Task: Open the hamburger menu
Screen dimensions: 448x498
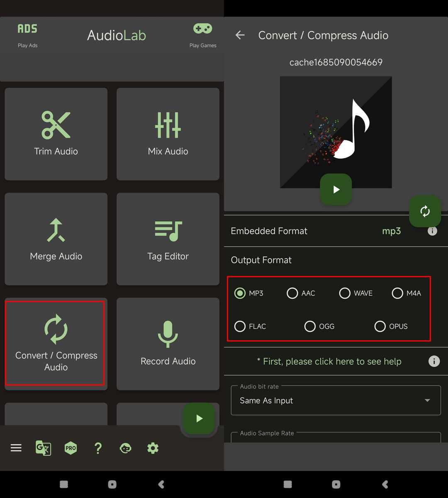Action: pos(16,448)
